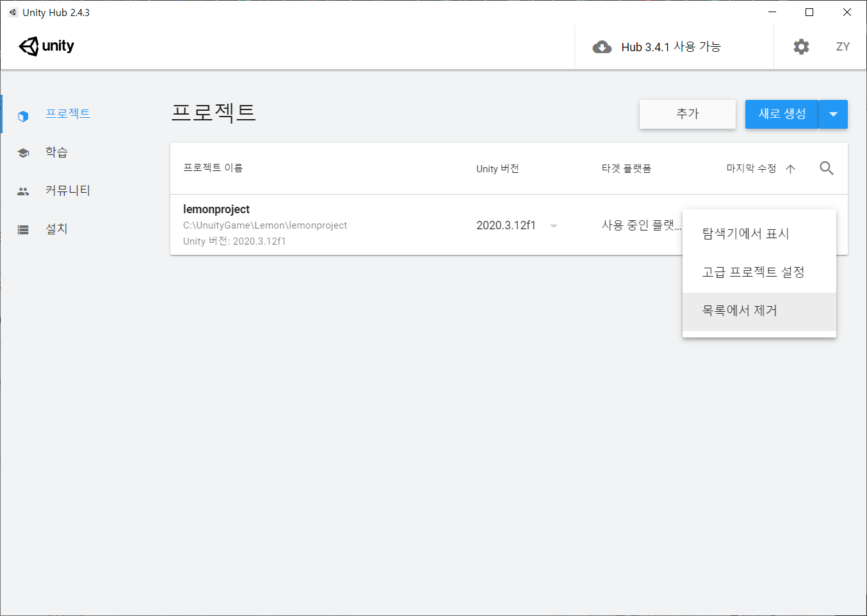Switch to the 커뮤니티 sidebar tab
The width and height of the screenshot is (867, 616).
[x=68, y=190]
